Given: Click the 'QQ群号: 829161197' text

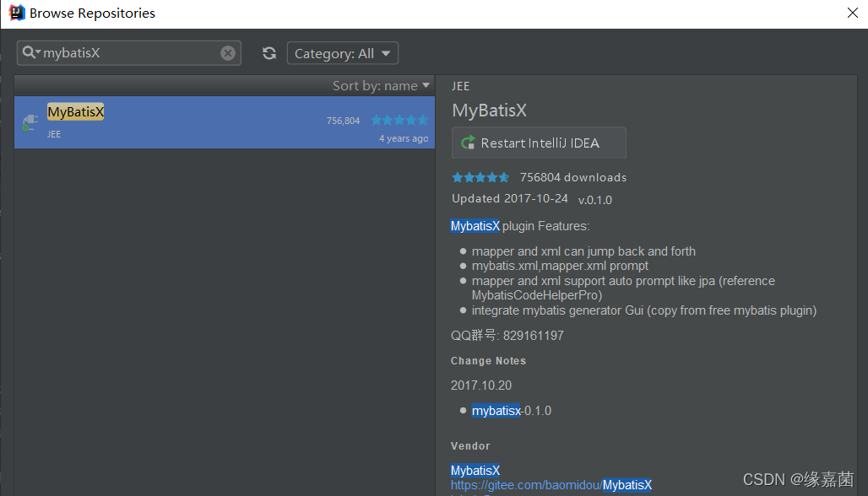Looking at the screenshot, I should point(507,336).
